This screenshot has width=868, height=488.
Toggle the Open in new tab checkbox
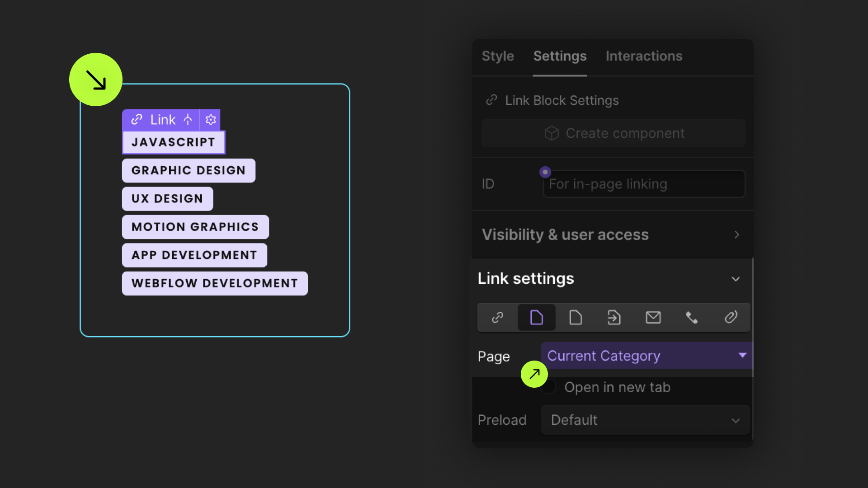pyautogui.click(x=548, y=387)
